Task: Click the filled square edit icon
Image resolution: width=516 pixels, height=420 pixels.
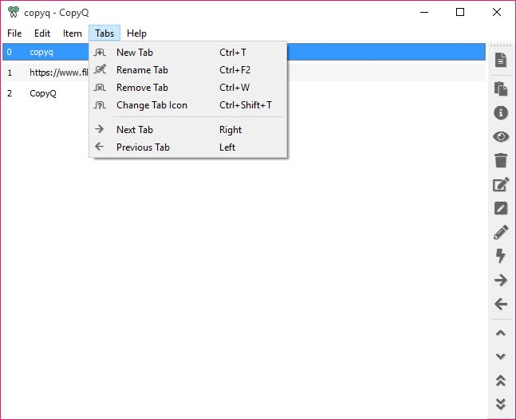Action: click(501, 208)
